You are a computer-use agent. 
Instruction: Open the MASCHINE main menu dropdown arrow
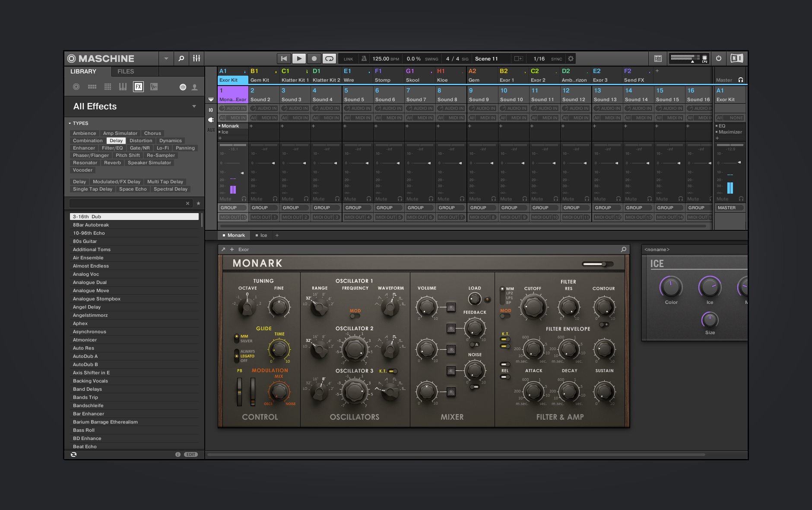(x=166, y=58)
